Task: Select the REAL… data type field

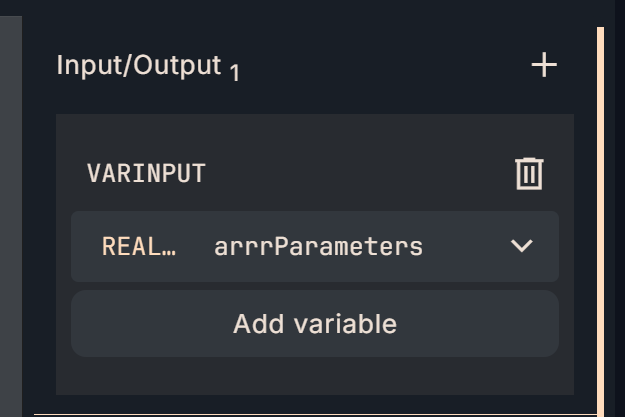Action: click(139, 246)
